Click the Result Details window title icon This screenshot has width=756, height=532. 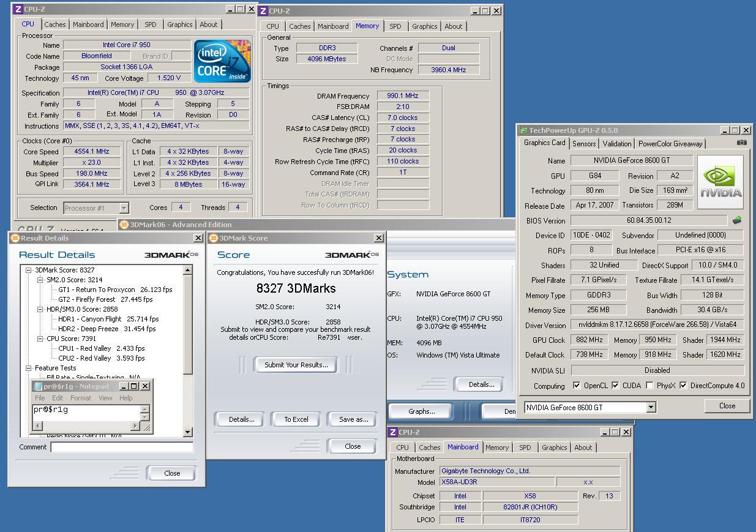15,238
